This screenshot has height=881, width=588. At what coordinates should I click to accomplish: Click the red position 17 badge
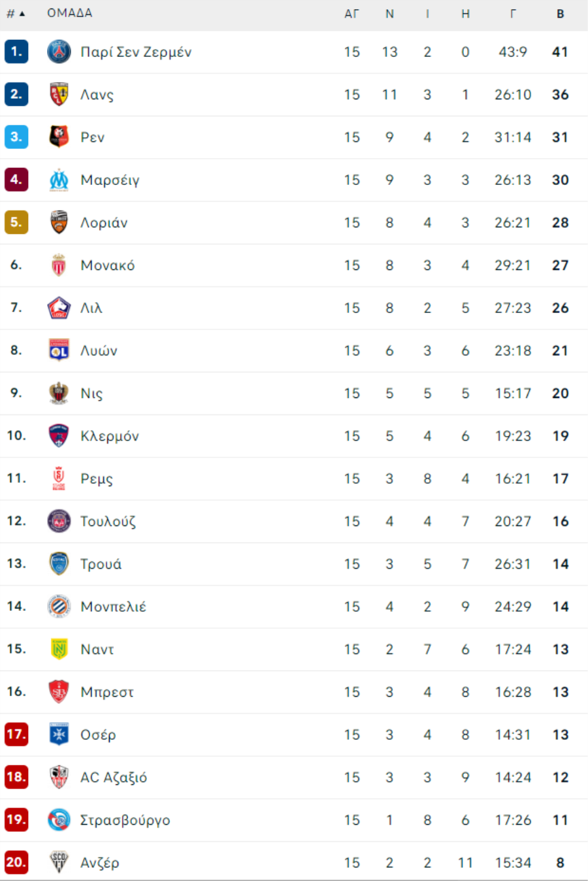16,734
